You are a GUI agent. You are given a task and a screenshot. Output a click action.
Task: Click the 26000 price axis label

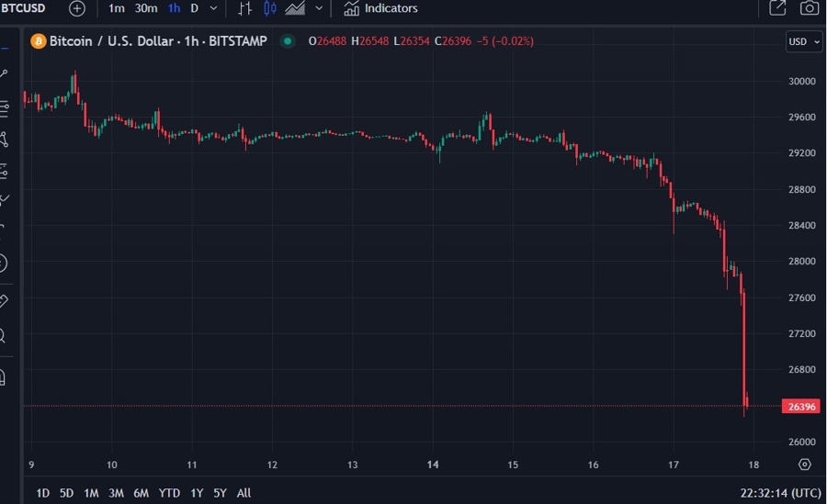801,442
